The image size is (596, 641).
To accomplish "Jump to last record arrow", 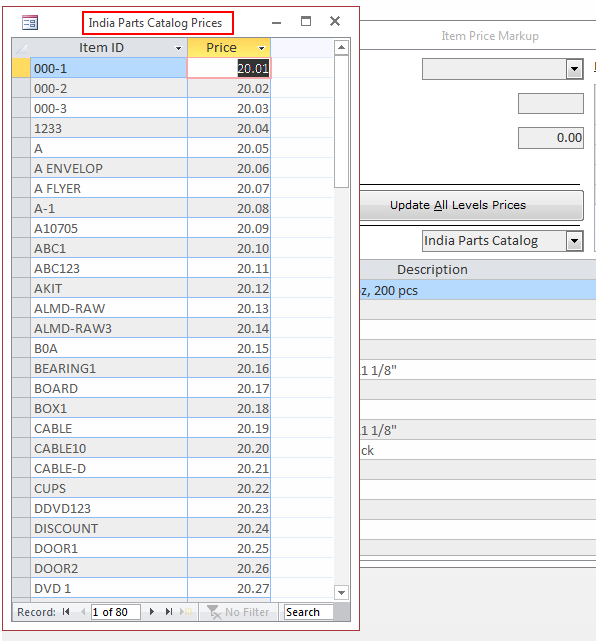I will [168, 612].
